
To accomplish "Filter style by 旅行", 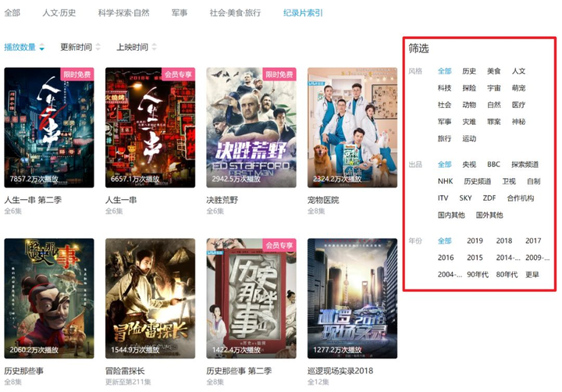I will (x=444, y=138).
